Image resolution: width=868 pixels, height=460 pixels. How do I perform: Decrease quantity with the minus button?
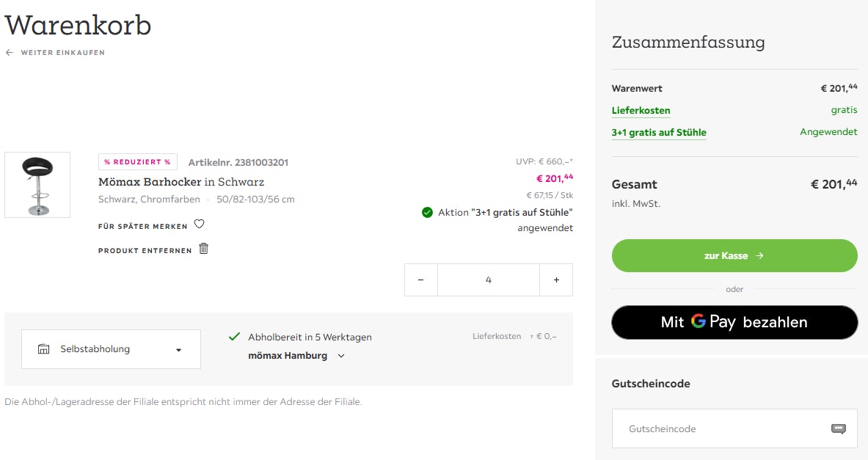tap(420, 280)
